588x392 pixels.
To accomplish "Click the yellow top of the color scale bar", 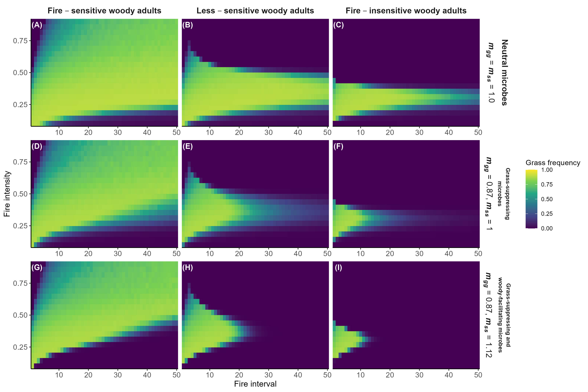I will tap(531, 172).
